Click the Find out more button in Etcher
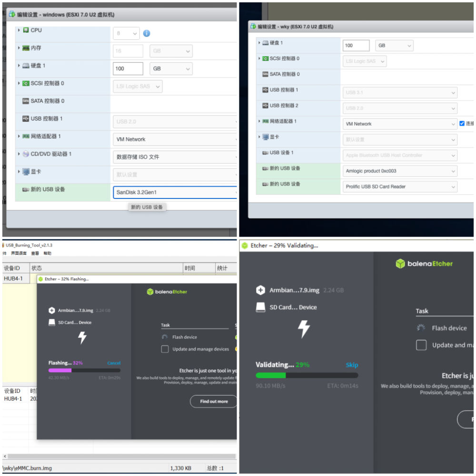476x476 pixels. point(213,401)
